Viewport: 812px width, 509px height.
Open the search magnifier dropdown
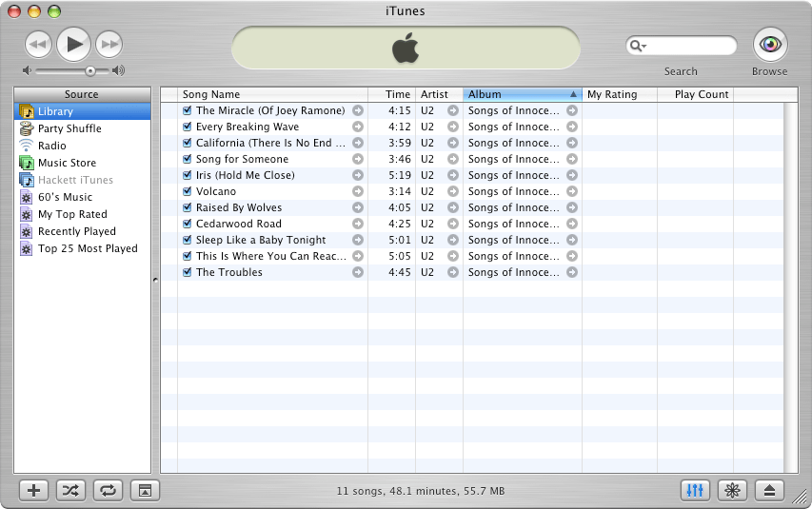pyautogui.click(x=638, y=46)
